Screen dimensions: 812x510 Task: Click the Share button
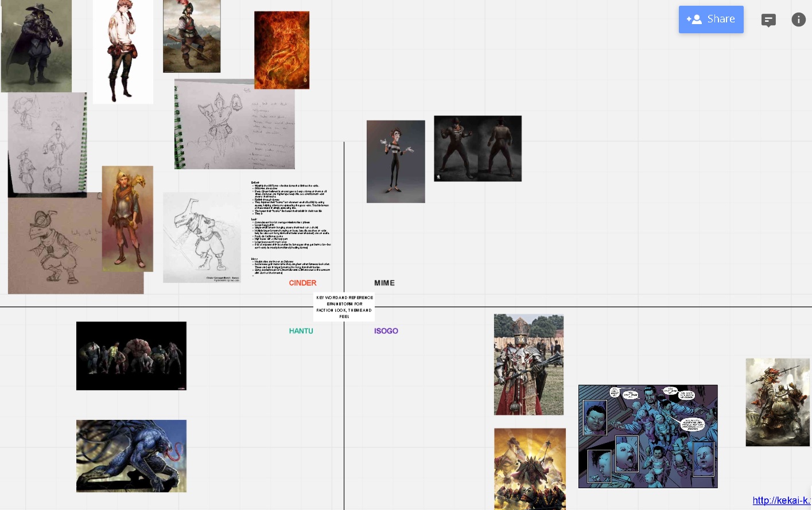(711, 20)
